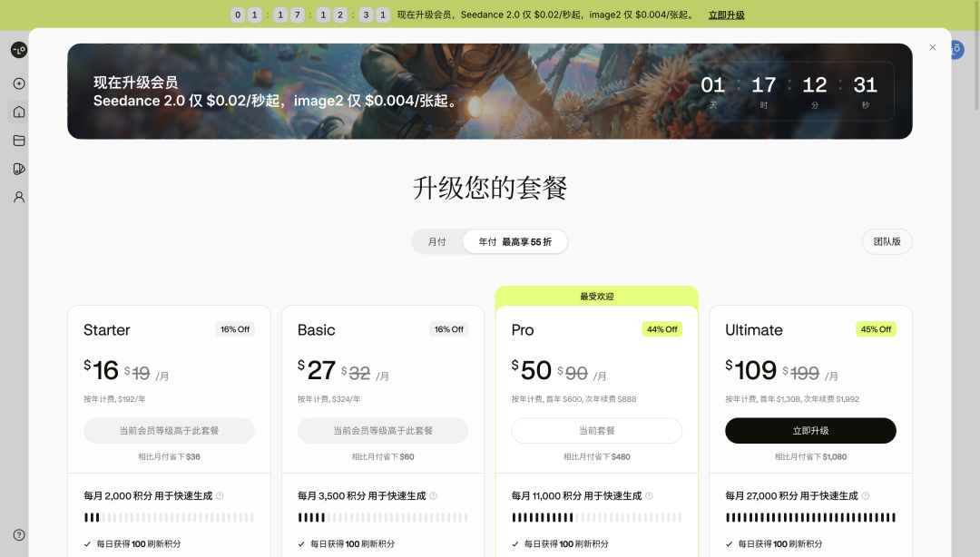This screenshot has height=557, width=980.
Task: Click the Basic plan title
Action: pos(317,330)
